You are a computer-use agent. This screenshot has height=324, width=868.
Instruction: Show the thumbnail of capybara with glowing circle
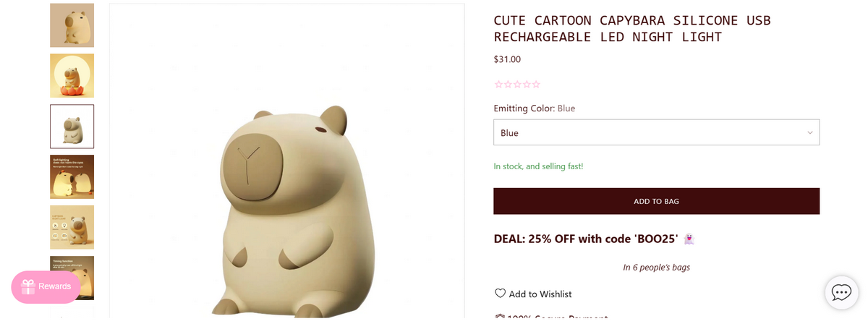click(x=72, y=76)
